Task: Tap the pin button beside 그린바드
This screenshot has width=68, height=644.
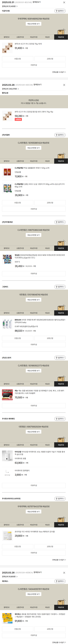Action: pos(60,287)
